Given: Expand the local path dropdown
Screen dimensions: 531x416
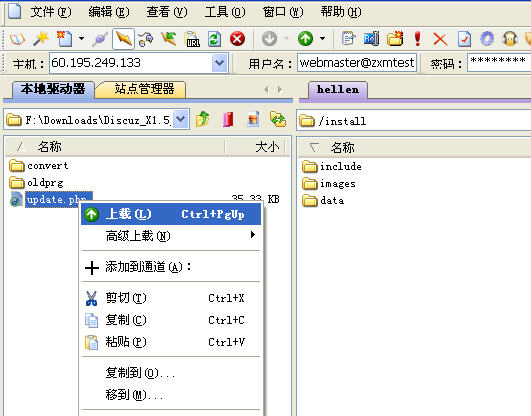Looking at the screenshot, I should pyautogui.click(x=181, y=119).
